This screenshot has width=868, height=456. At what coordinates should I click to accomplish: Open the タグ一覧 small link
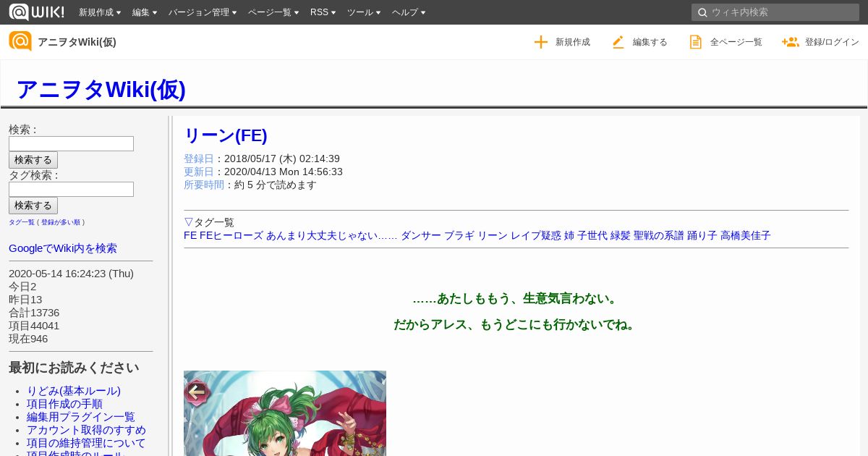(x=22, y=222)
